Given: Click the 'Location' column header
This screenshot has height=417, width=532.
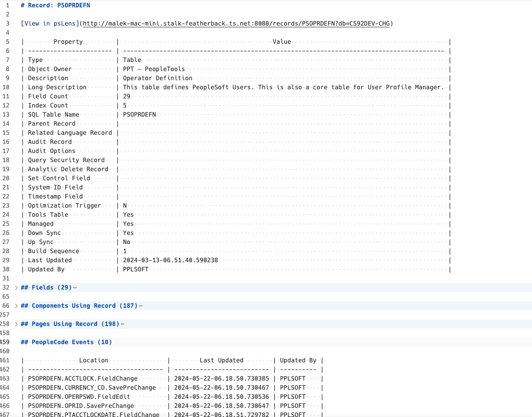Looking at the screenshot, I should 94,360.
